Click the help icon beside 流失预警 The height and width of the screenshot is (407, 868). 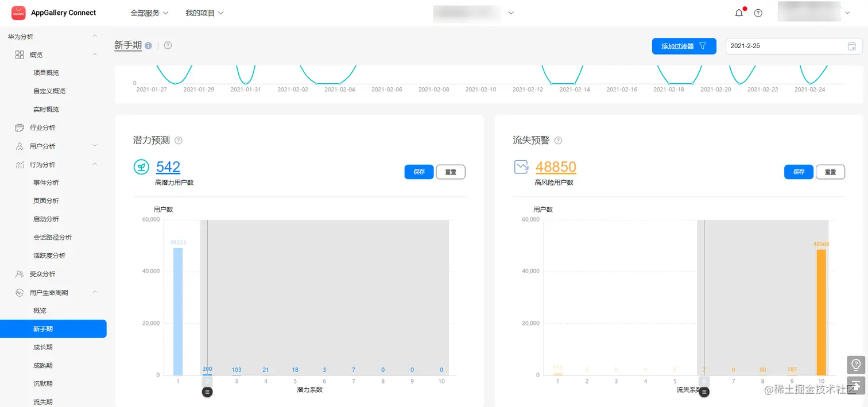[558, 140]
